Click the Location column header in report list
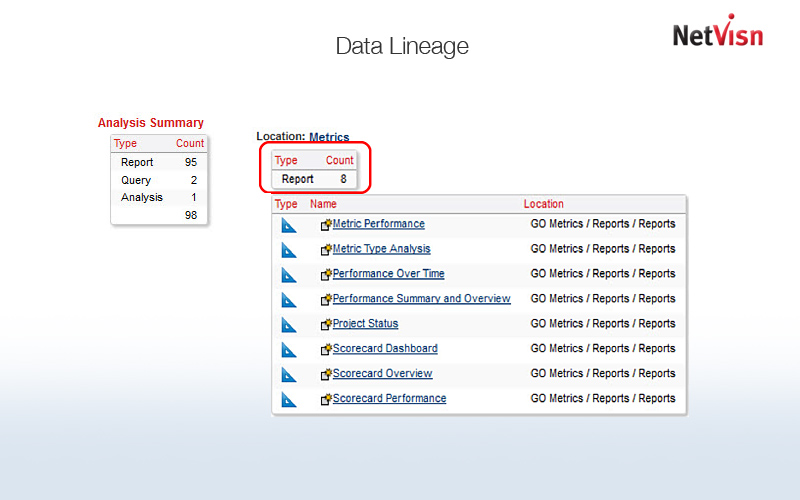 543,204
